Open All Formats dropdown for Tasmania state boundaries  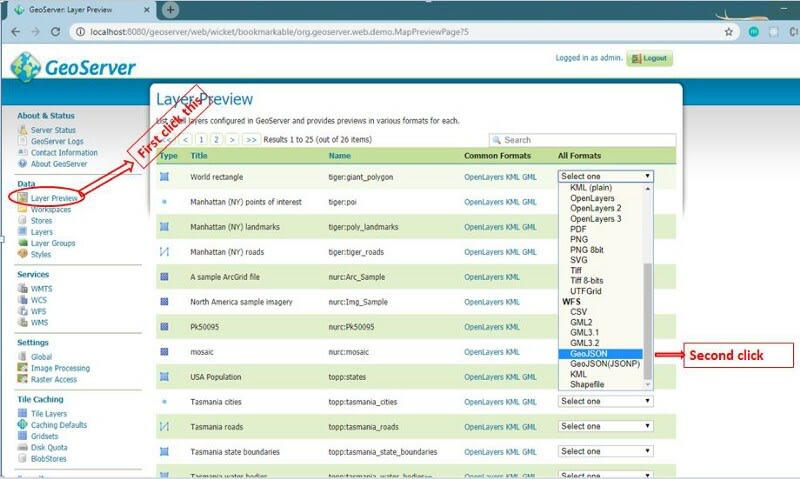click(606, 451)
